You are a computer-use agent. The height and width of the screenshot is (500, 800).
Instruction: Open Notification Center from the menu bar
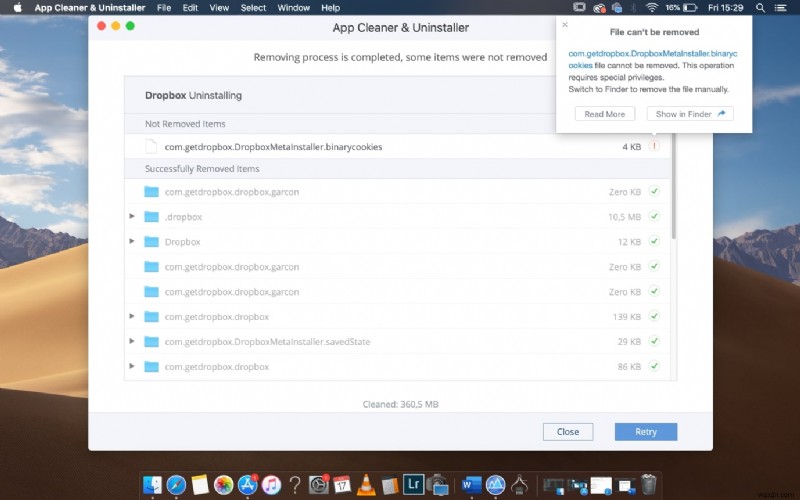click(781, 8)
